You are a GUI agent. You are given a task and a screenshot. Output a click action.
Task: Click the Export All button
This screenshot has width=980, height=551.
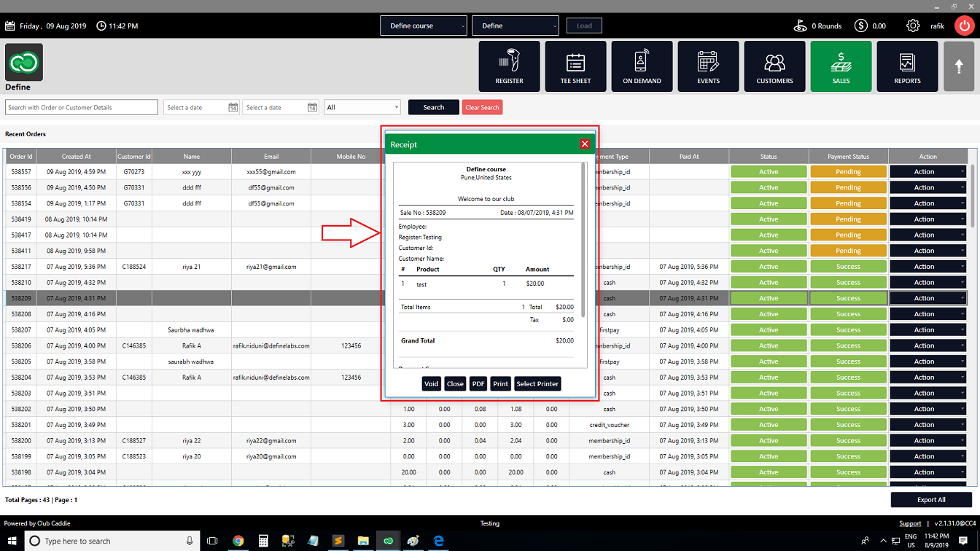(931, 500)
